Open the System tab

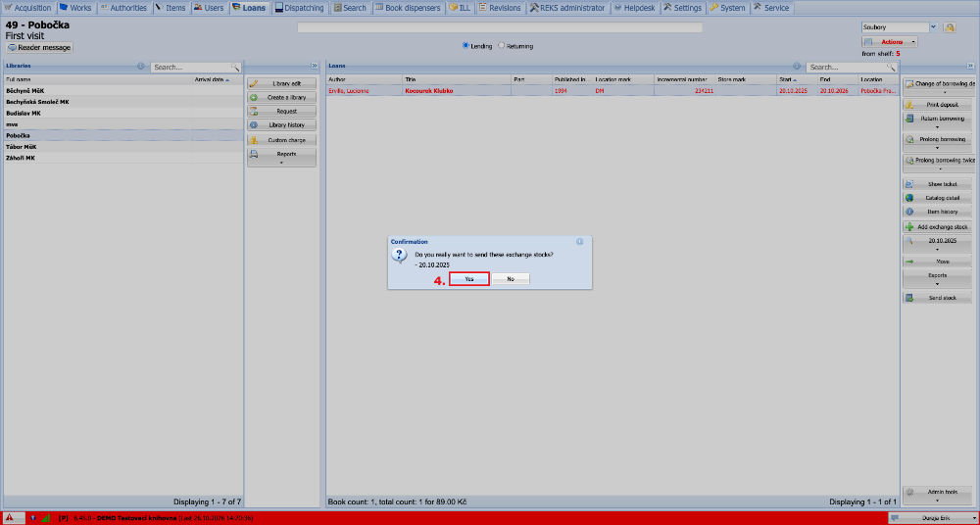pyautogui.click(x=727, y=8)
